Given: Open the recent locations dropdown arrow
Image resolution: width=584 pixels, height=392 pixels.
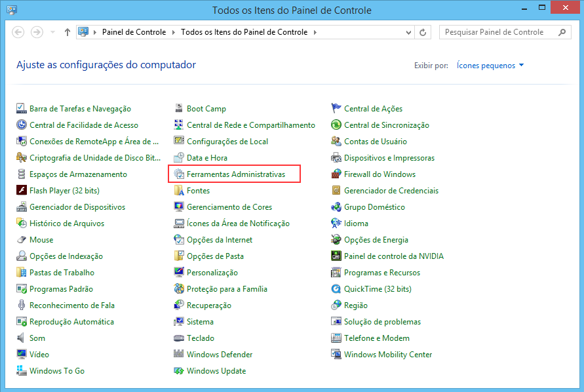Looking at the screenshot, I should (52, 32).
